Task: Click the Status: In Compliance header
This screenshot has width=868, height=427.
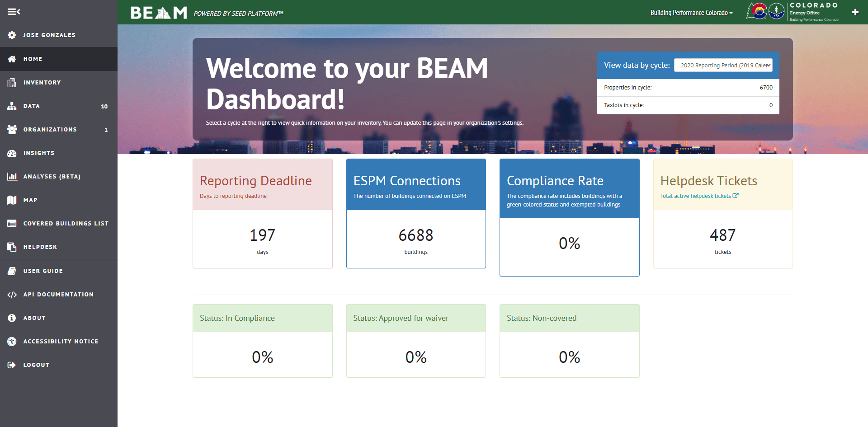Action: pyautogui.click(x=263, y=318)
